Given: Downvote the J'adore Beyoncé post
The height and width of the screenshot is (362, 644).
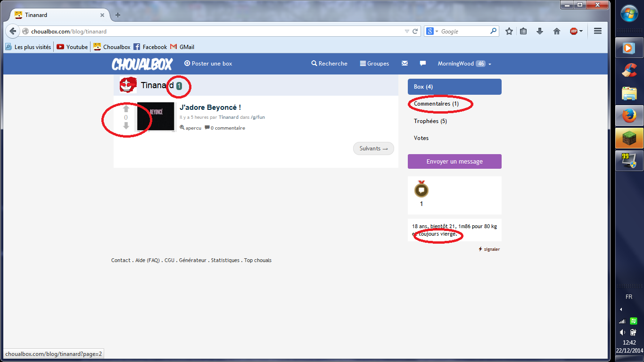Looking at the screenshot, I should pyautogui.click(x=126, y=126).
